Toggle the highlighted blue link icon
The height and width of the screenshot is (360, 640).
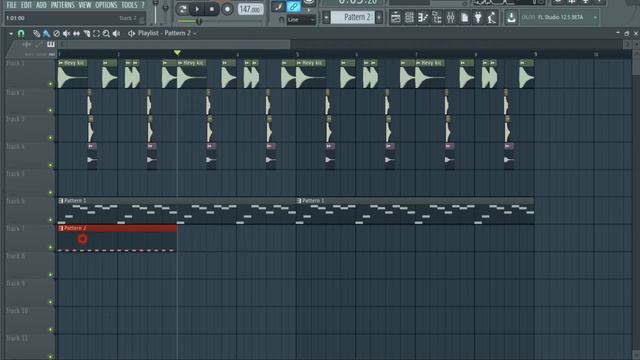point(293,6)
